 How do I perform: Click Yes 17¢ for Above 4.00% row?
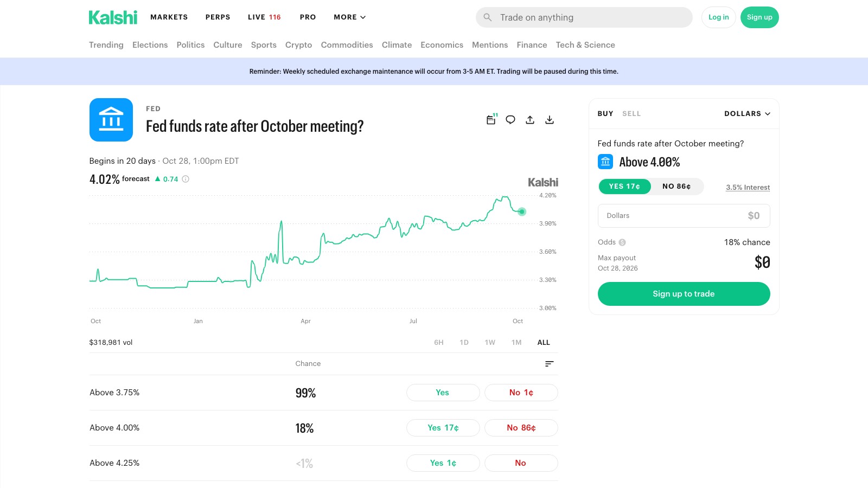(x=443, y=428)
